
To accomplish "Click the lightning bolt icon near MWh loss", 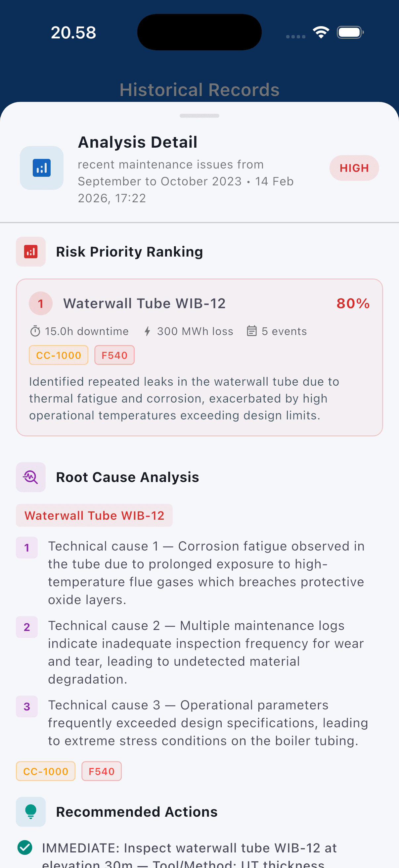I will click(x=147, y=331).
